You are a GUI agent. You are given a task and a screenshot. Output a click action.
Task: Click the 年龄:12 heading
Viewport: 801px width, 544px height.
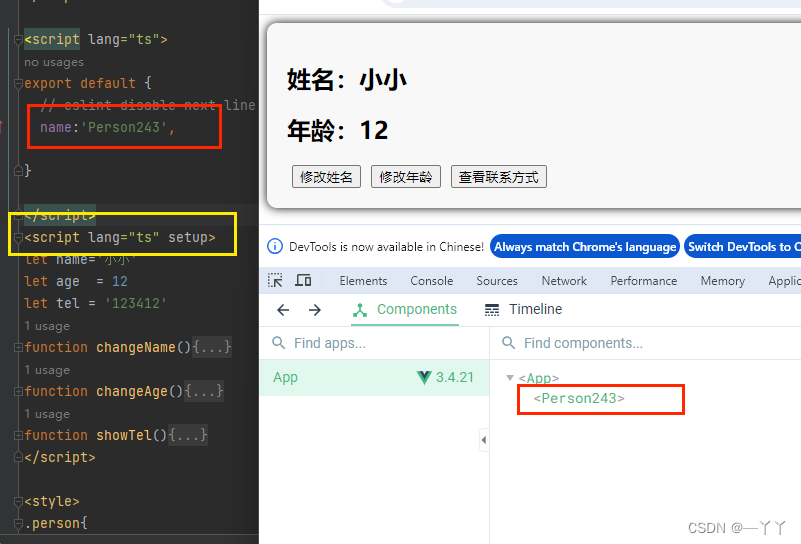coord(337,130)
